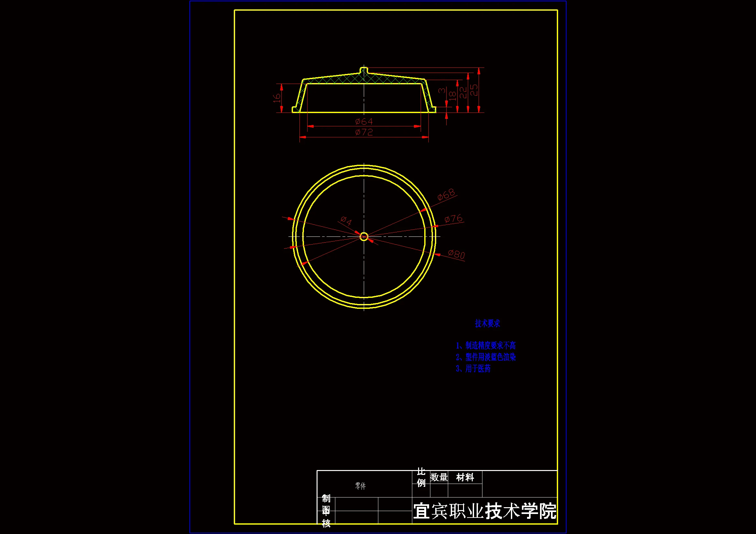Click the ø4 dimension label
756x534 pixels.
click(346, 220)
